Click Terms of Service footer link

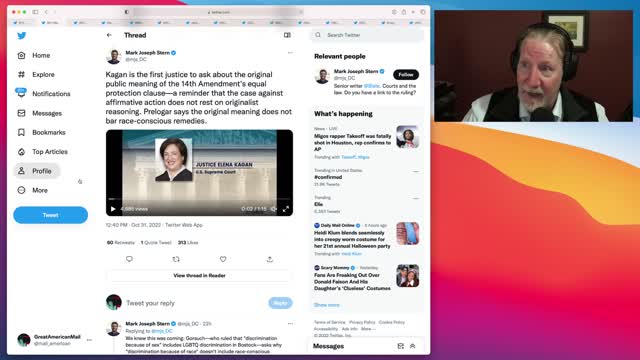point(329,322)
